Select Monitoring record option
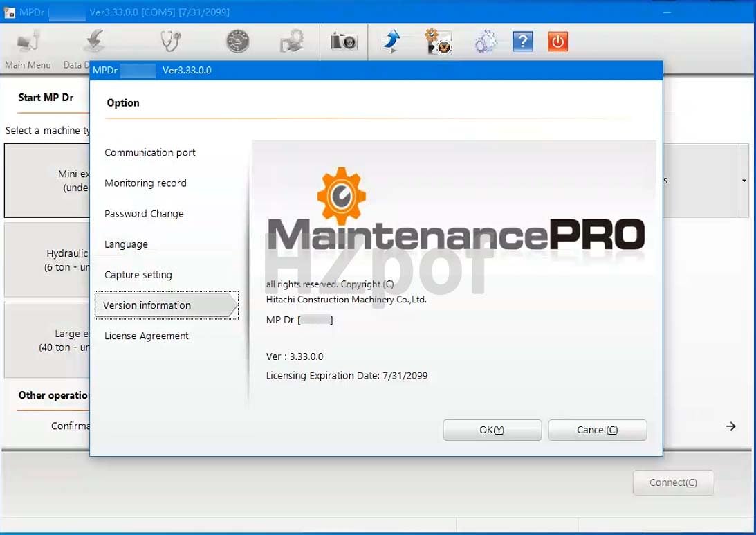 click(145, 183)
